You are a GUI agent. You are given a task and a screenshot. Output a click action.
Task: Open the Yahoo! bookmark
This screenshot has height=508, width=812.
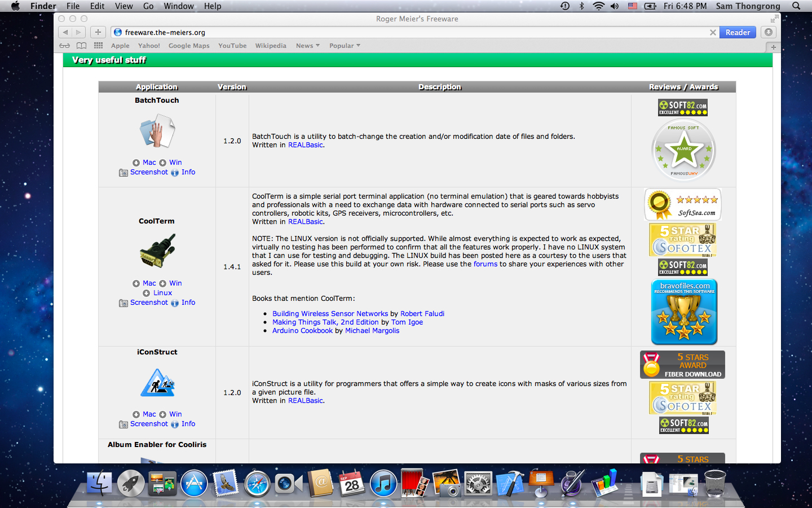click(x=149, y=46)
